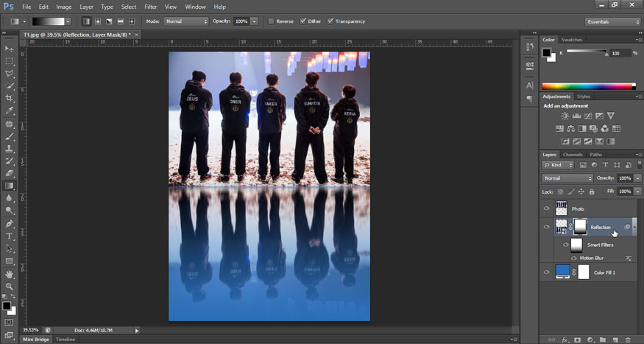Hide the Photo layer visibility eye

(546, 208)
